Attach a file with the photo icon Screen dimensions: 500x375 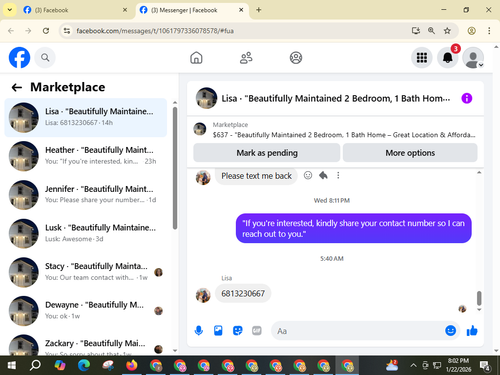[218, 331]
